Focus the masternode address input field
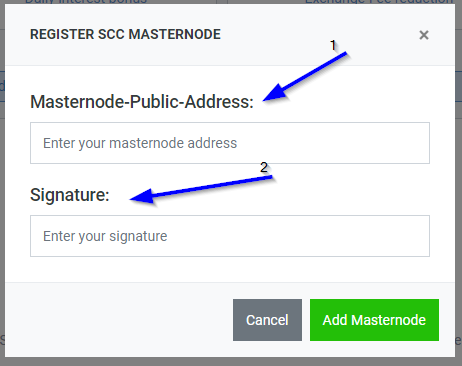 [230, 143]
